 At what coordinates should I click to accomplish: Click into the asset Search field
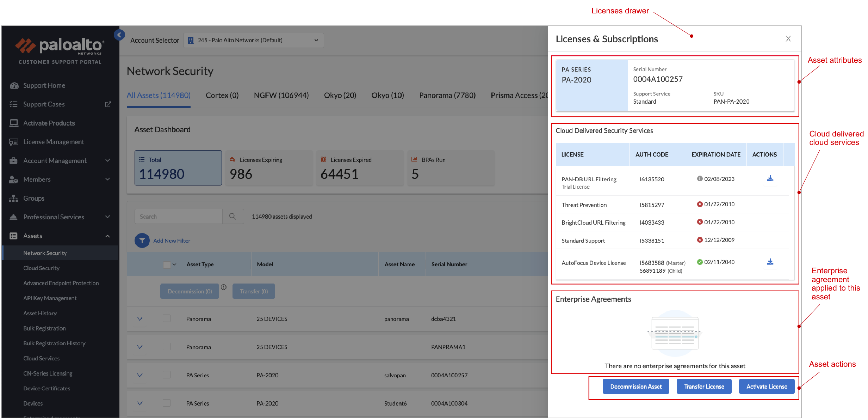[179, 217]
